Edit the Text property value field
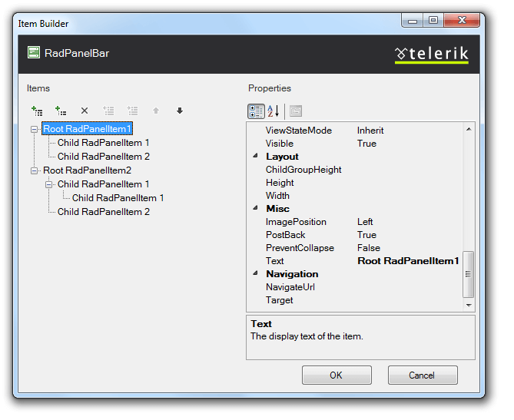 pos(407,261)
